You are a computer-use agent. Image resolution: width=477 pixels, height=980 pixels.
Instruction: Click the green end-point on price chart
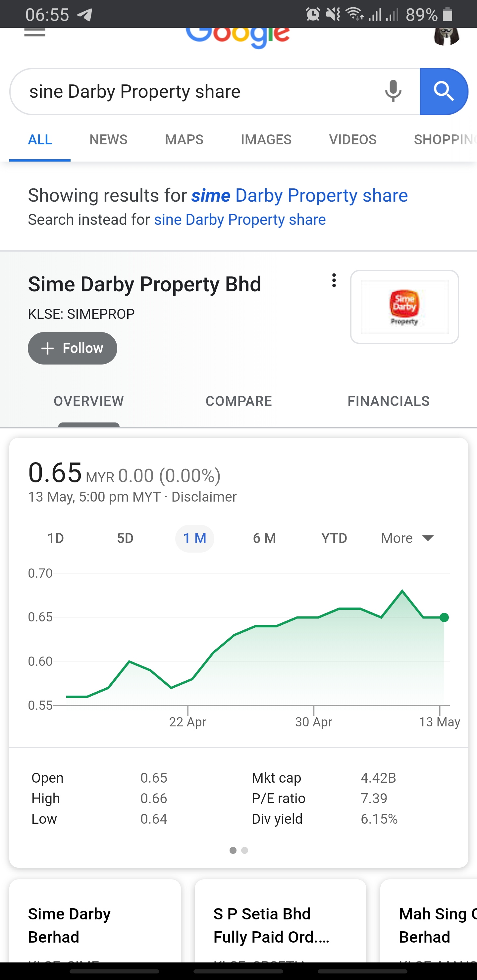(x=444, y=617)
